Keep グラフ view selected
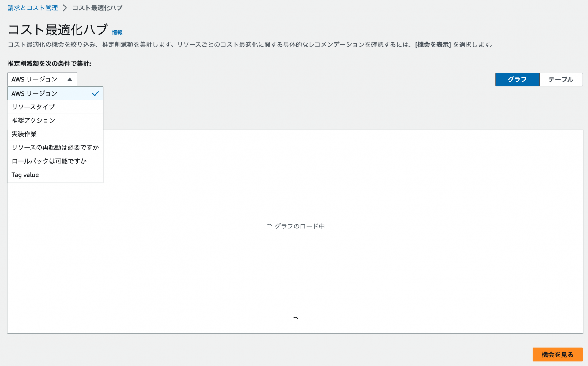This screenshot has width=588, height=366. [517, 79]
